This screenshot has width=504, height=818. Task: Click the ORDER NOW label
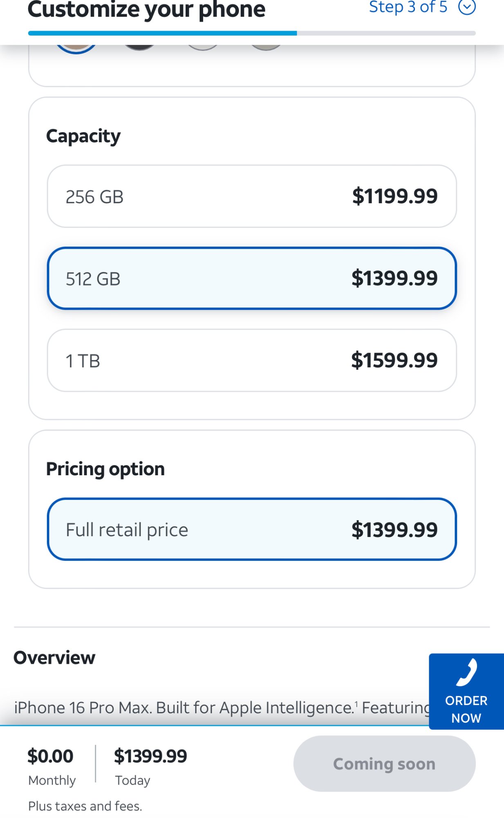pos(466,709)
